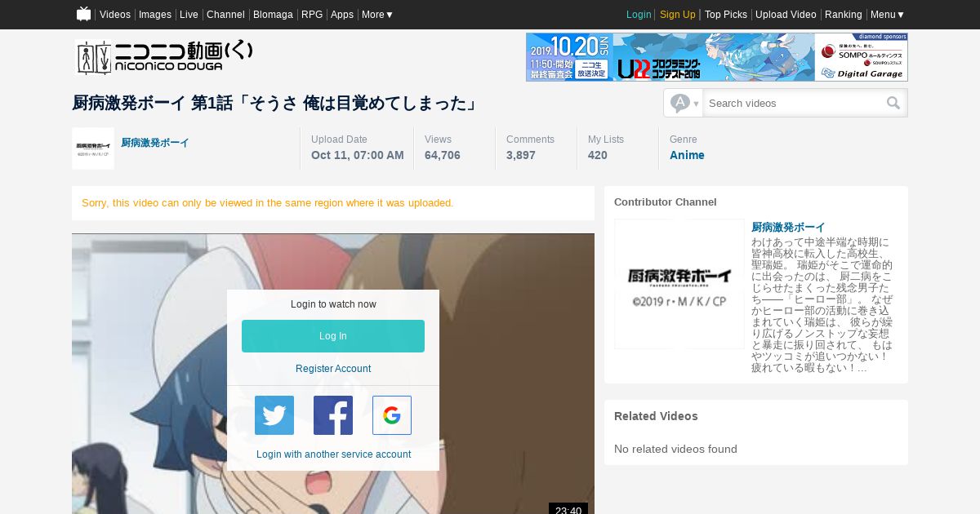Log in with the Google icon
Screen dimensions: 980x514
(392, 415)
